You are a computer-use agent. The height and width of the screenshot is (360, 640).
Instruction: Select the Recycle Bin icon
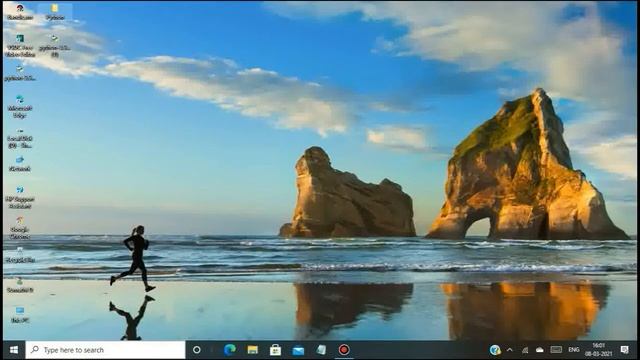(20, 255)
